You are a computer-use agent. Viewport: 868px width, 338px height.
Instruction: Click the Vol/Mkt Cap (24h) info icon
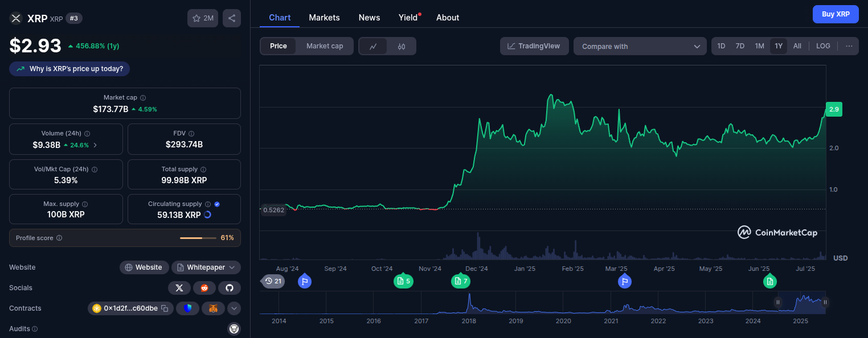95,170
